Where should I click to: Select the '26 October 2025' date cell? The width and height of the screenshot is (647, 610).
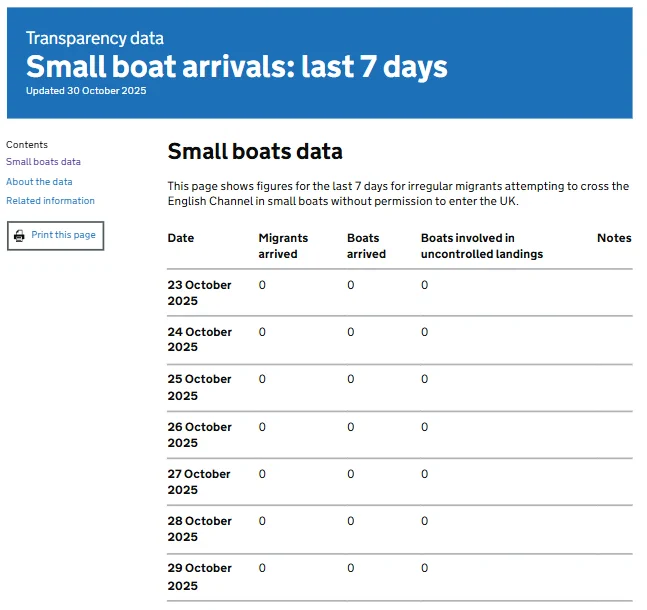click(200, 435)
